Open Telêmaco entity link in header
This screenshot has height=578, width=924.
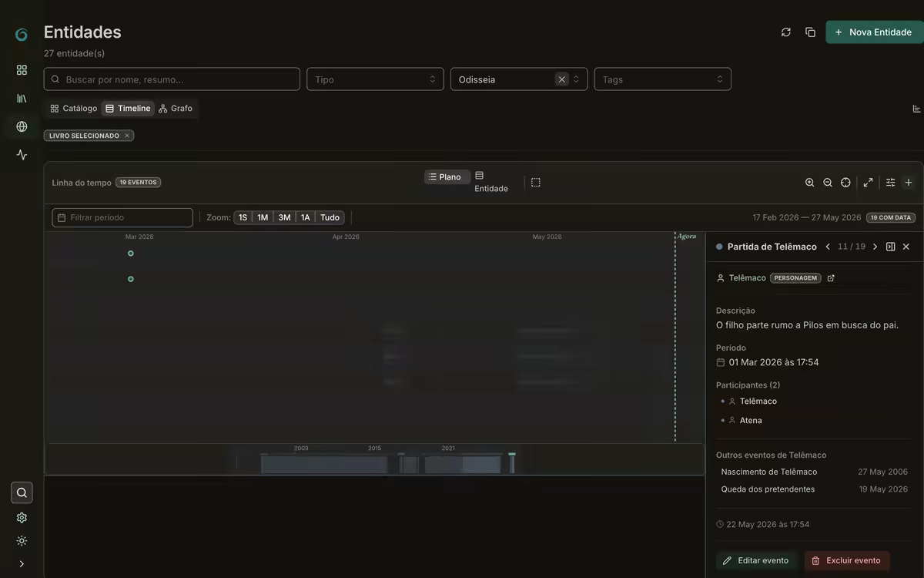click(x=747, y=278)
